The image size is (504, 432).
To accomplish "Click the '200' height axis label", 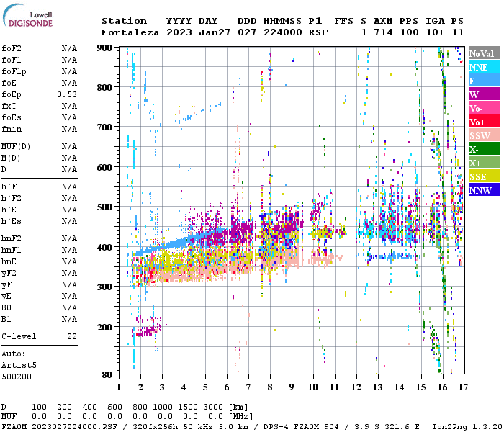I will pyautogui.click(x=104, y=328).
